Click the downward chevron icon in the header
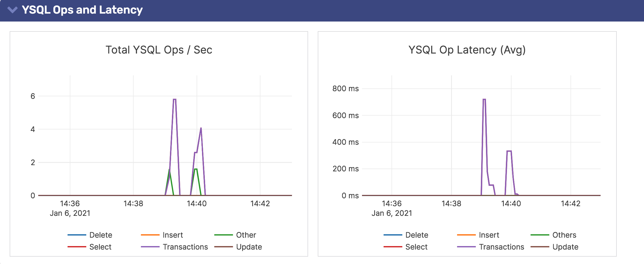The width and height of the screenshot is (644, 264). click(12, 10)
